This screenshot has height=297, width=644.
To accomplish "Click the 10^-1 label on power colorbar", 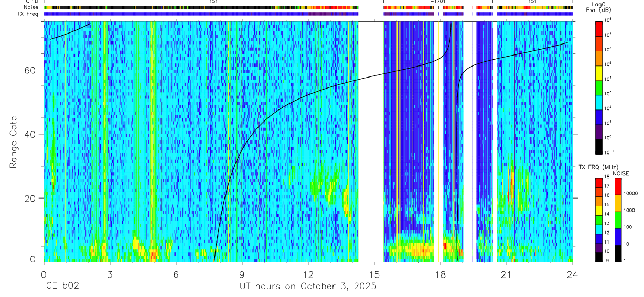I will (609, 152).
